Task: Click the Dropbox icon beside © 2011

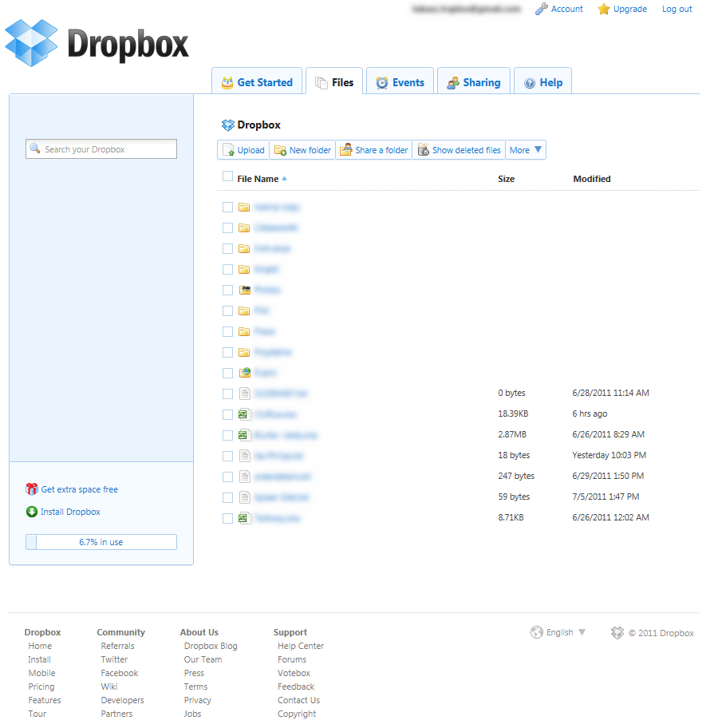Action: [617, 633]
